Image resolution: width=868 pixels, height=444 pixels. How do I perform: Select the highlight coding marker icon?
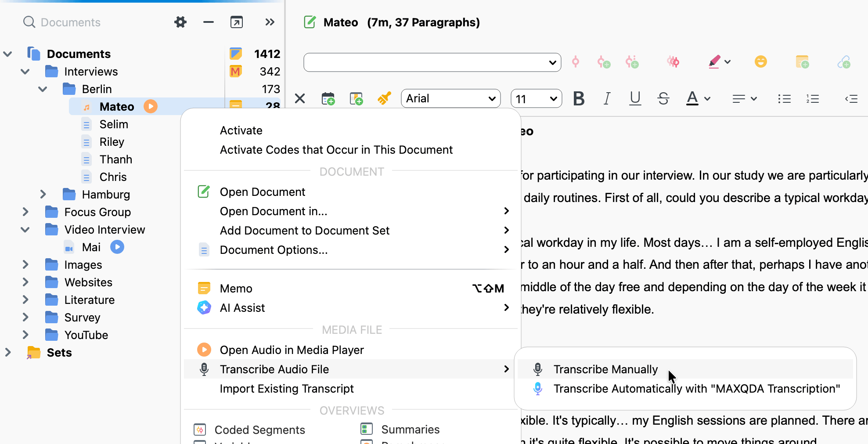click(714, 62)
